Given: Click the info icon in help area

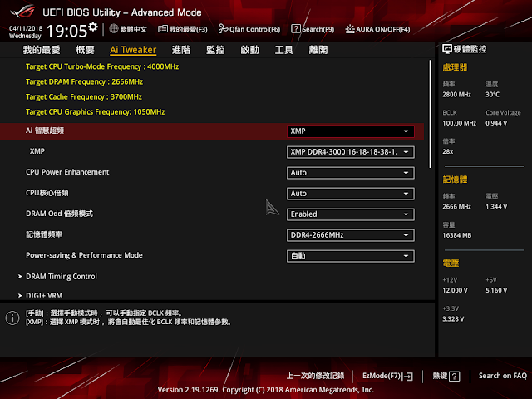Looking at the screenshot, I should pyautogui.click(x=12, y=318).
